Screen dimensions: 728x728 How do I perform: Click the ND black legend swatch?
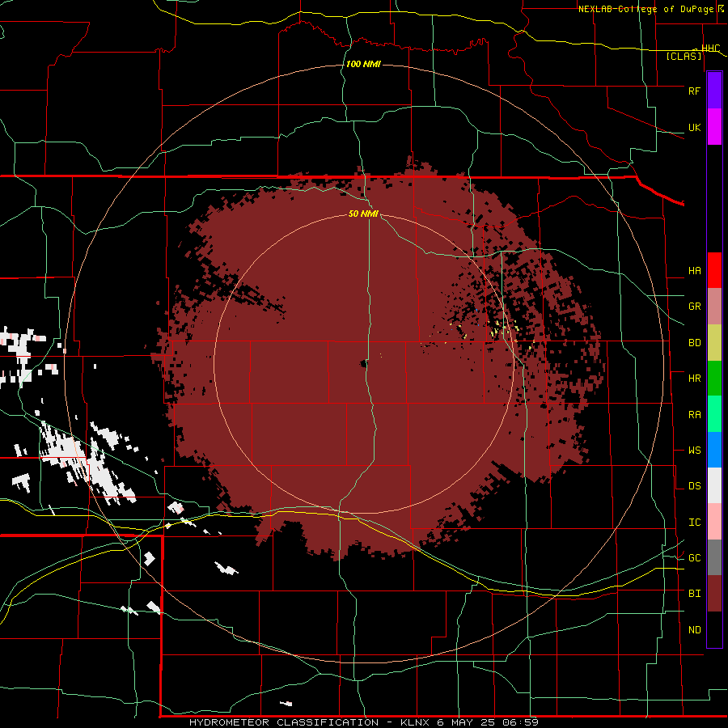[714, 629]
